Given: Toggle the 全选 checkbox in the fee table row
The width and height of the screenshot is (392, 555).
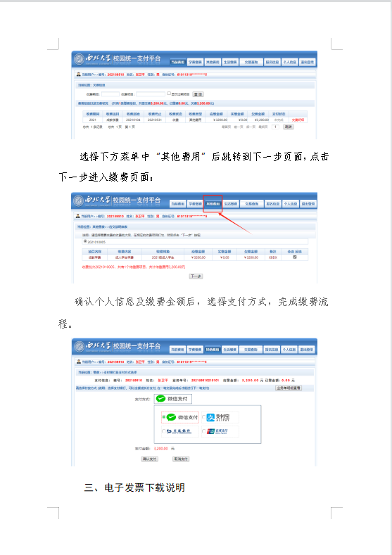Looking at the screenshot, I should tap(295, 257).
